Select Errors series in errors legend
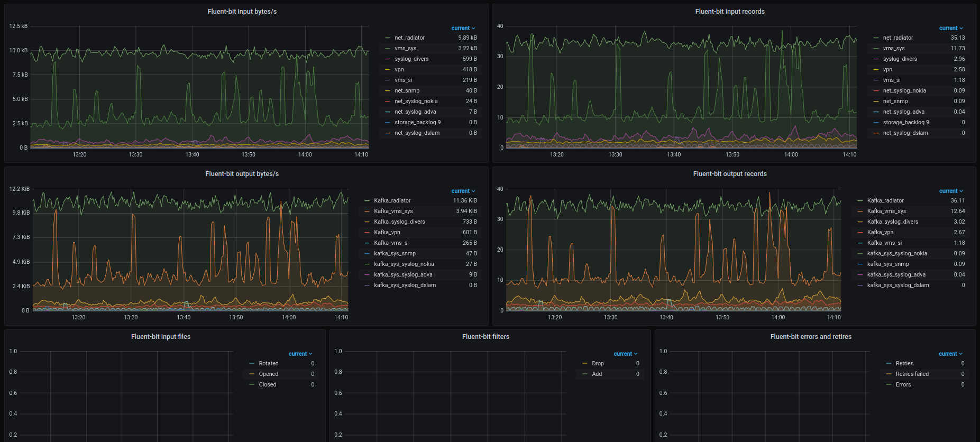 (903, 385)
